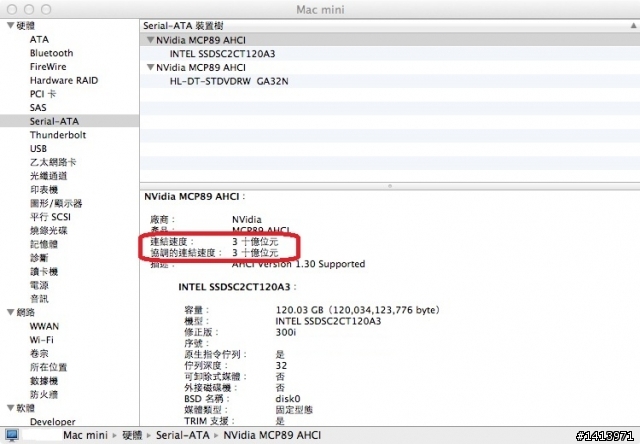
Task: Select 印表機 printers entry
Action: point(44,189)
